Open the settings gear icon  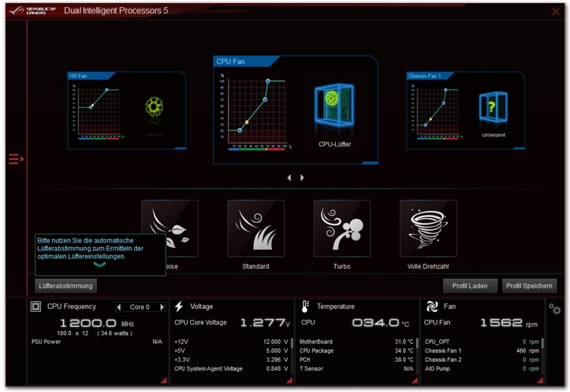(x=555, y=309)
